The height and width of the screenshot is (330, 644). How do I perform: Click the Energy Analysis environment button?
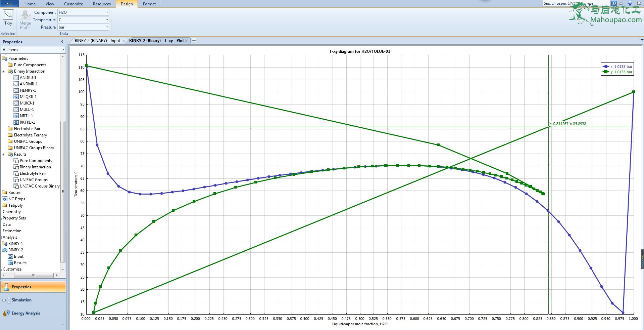pyautogui.click(x=33, y=313)
